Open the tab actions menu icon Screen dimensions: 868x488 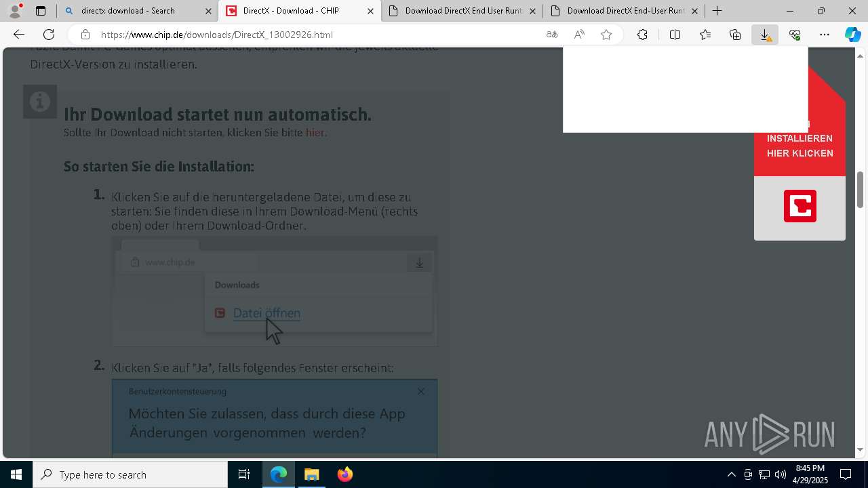[41, 11]
